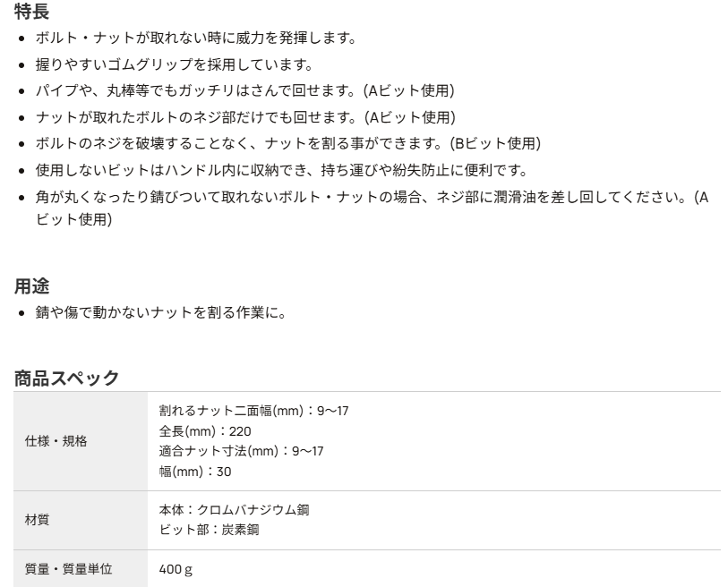Click the 特長 section heading
Viewport: 728px width, 587px height.
pyautogui.click(x=32, y=12)
